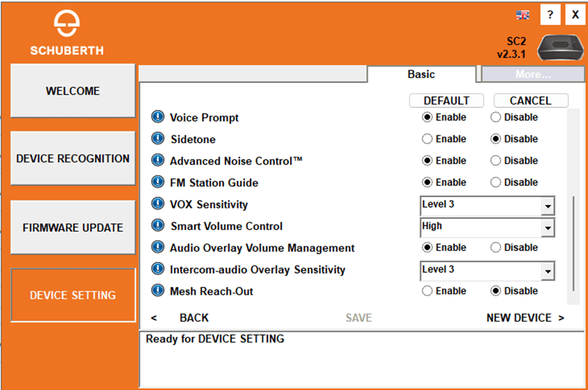Open Intercom-audio Overlay Sensitivity dropdown

548,272
